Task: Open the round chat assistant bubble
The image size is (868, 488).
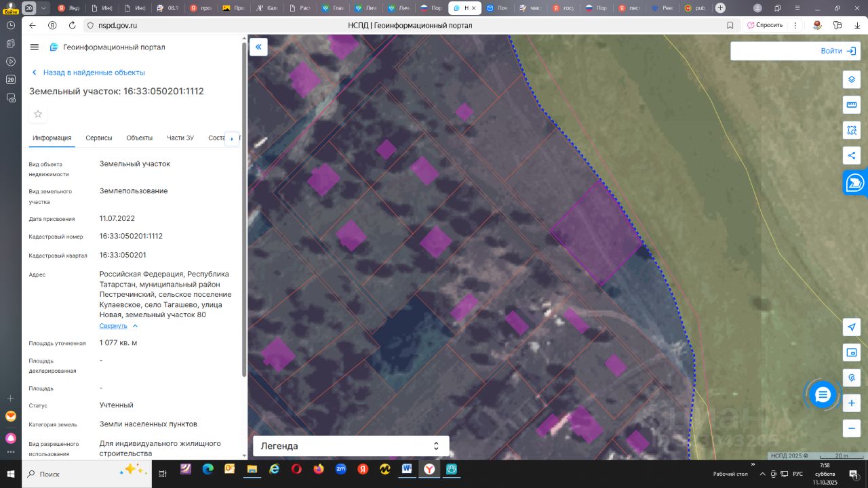Action: click(x=823, y=394)
